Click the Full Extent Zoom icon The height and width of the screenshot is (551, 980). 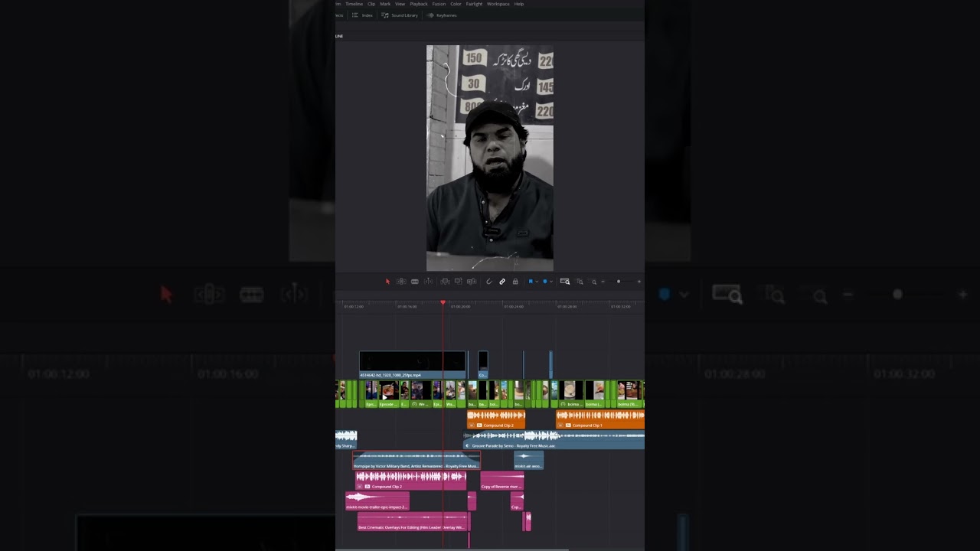click(565, 282)
